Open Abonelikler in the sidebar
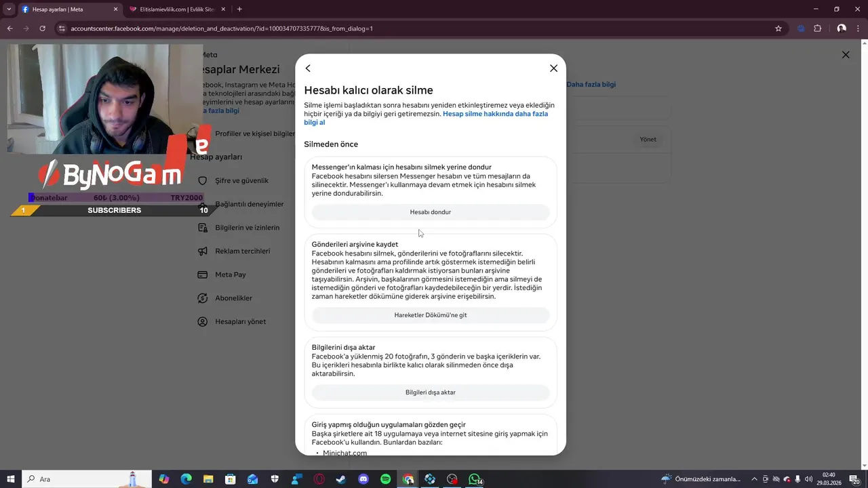The height and width of the screenshot is (488, 868). (234, 298)
